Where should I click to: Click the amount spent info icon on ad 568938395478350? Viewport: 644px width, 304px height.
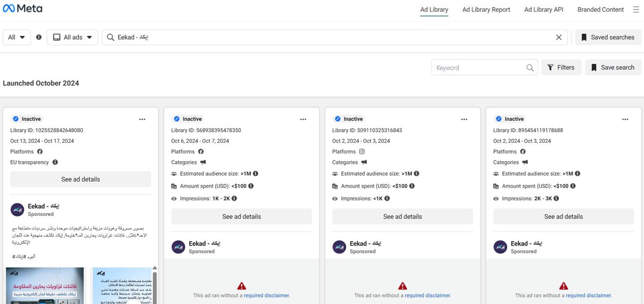pos(251,186)
